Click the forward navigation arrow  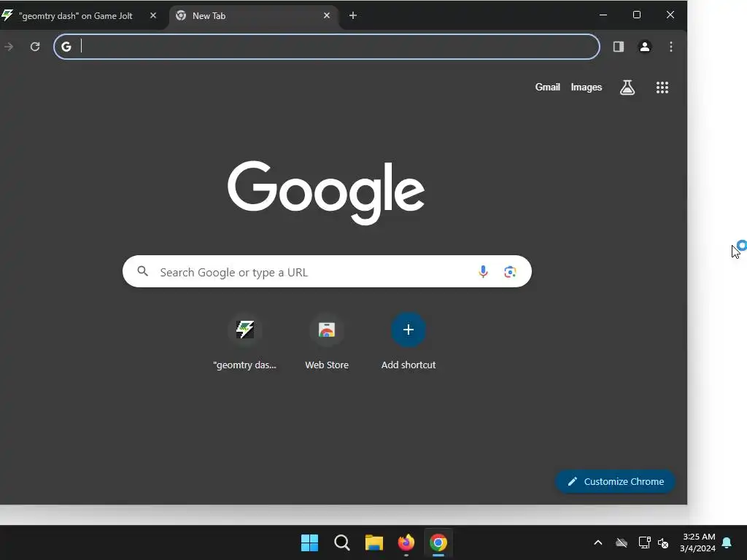(9, 47)
